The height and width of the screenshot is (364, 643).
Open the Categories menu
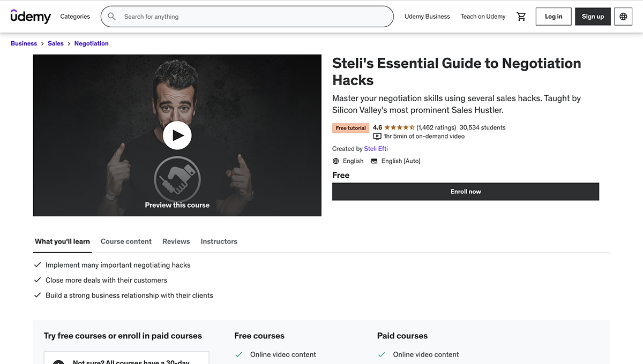[74, 16]
